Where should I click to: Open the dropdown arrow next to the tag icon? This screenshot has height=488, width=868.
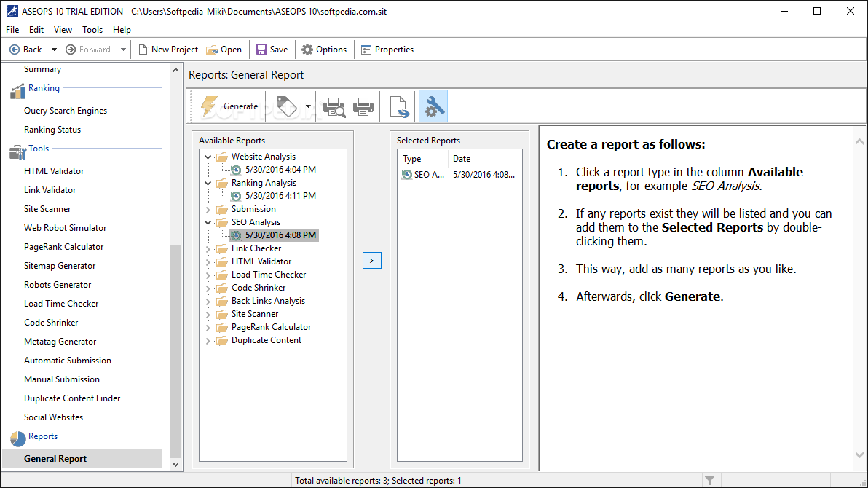point(308,106)
